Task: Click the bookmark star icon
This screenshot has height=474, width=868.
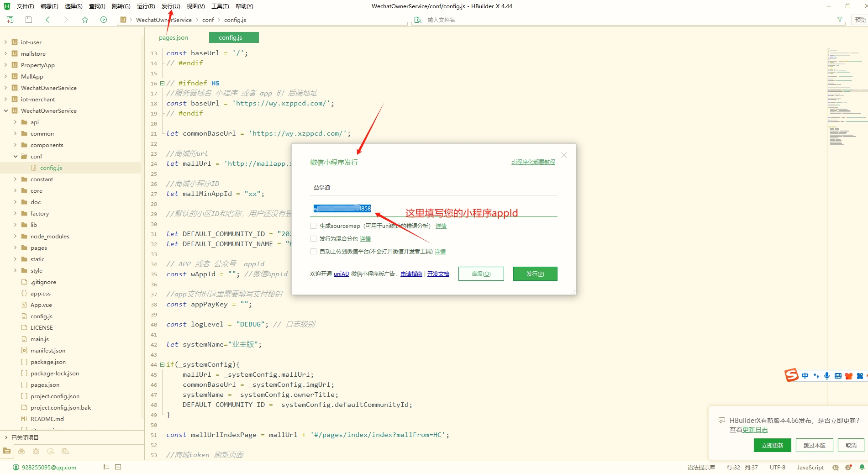Action: pos(85,20)
